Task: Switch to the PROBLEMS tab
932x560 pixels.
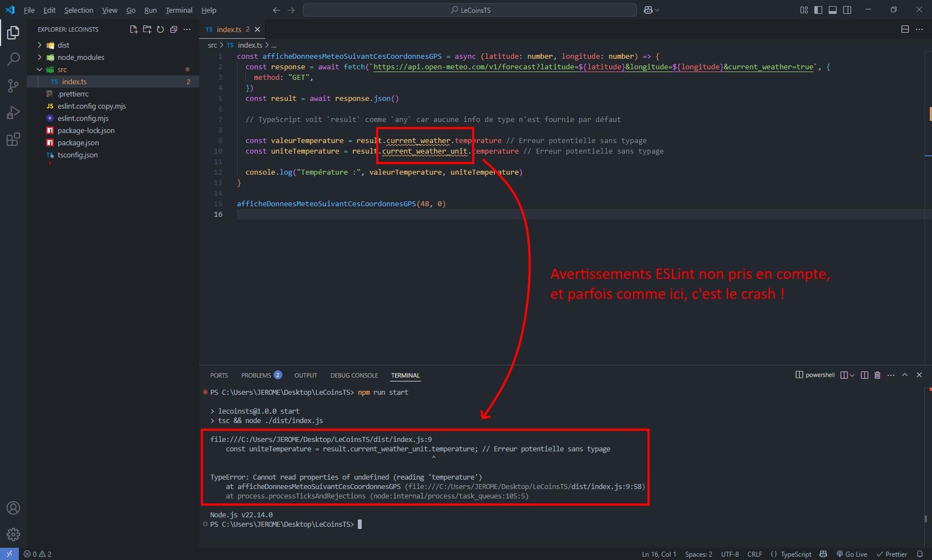Action: click(261, 375)
